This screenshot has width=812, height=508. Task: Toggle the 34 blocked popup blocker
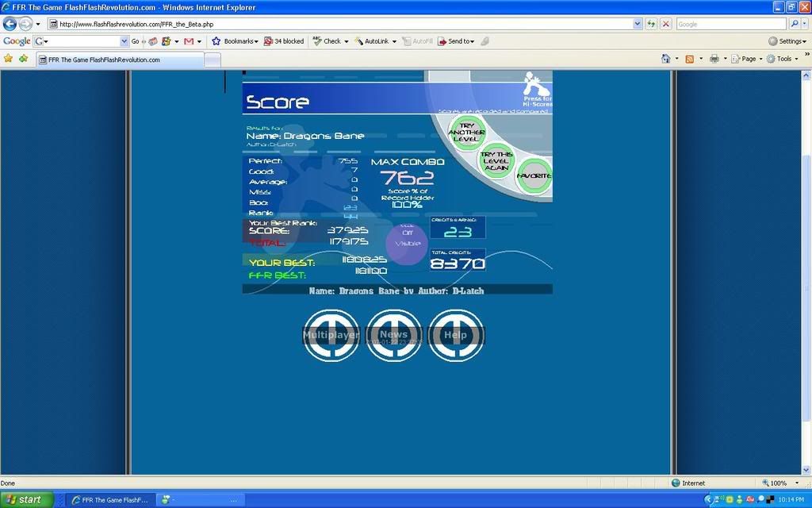pos(284,41)
